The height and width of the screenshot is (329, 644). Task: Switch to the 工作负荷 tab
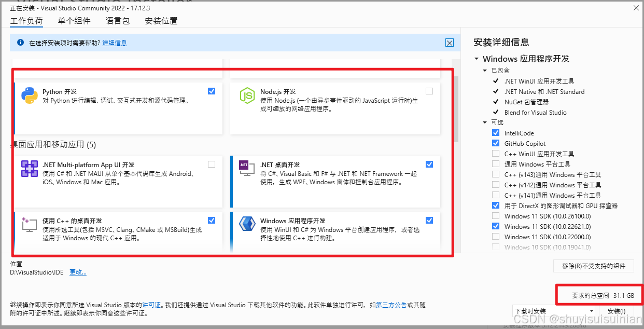(x=26, y=21)
